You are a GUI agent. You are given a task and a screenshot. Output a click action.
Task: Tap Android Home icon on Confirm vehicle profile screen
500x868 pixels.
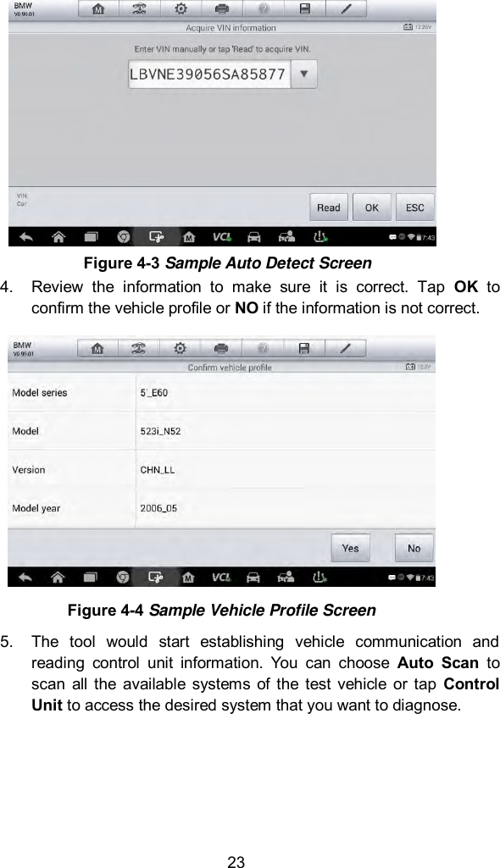58,578
